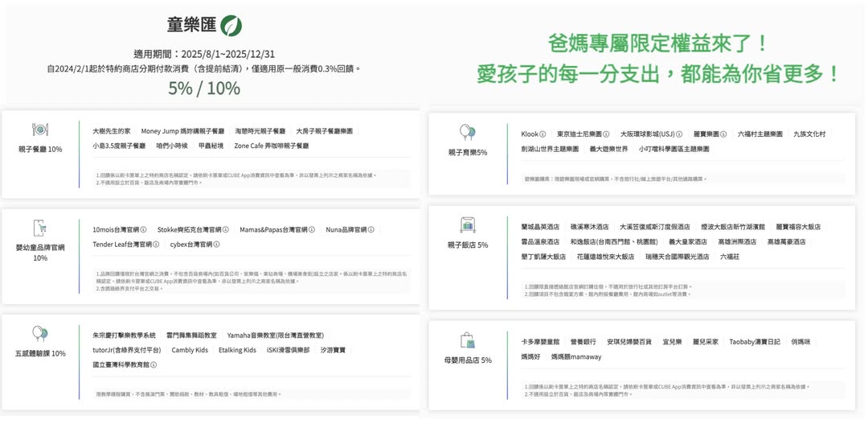Select the 東京迪士尼樂園 merchant tag
The width and height of the screenshot is (868, 424).
579,134
